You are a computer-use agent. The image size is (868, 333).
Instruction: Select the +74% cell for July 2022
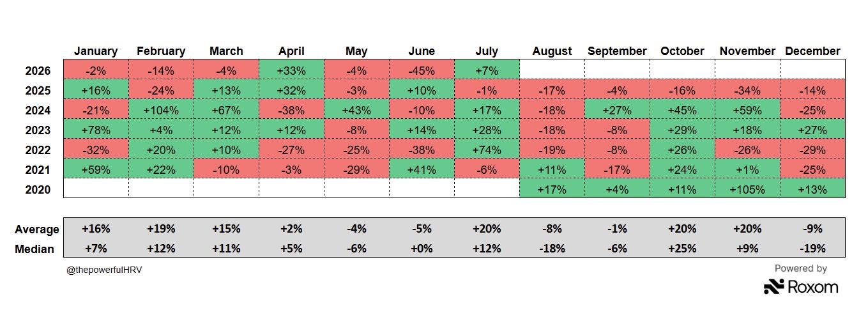(487, 150)
